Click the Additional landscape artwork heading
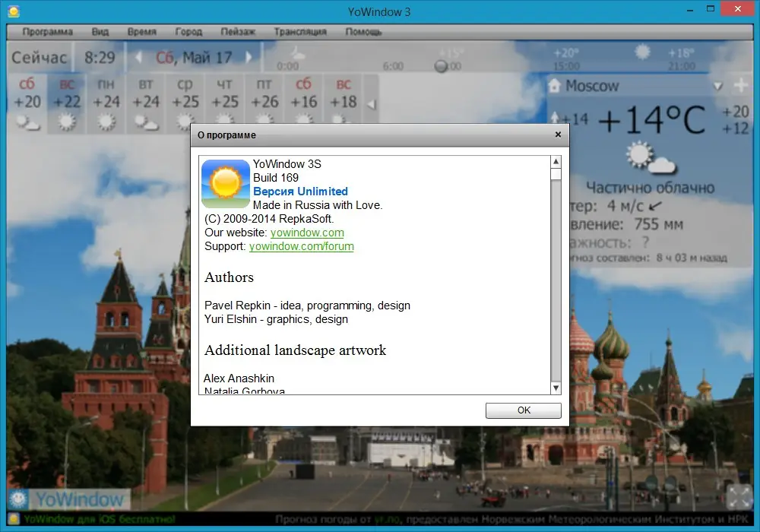Viewport: 760px width, 532px height. (x=295, y=350)
